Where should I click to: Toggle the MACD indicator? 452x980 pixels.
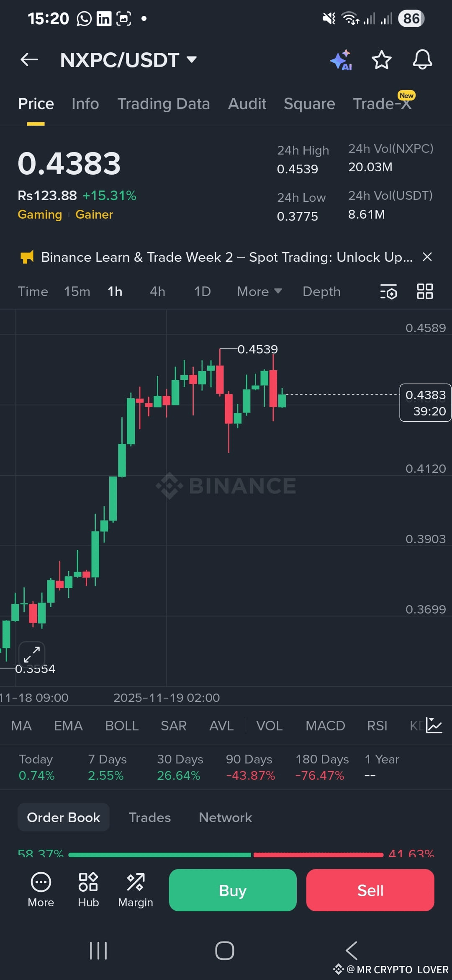[x=325, y=726]
